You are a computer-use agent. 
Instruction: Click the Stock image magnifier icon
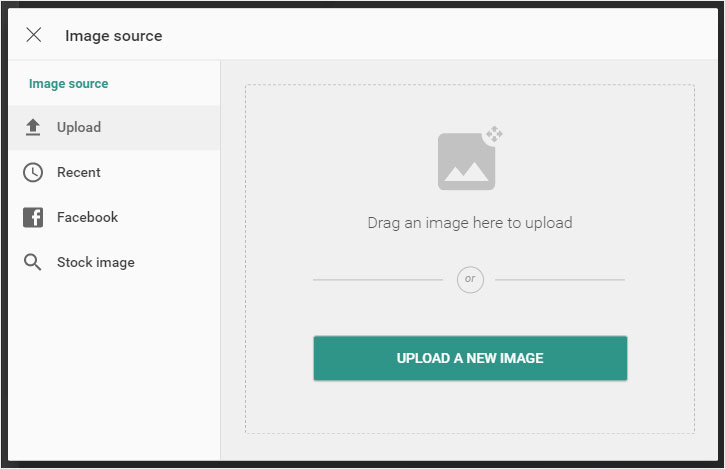pyautogui.click(x=32, y=262)
